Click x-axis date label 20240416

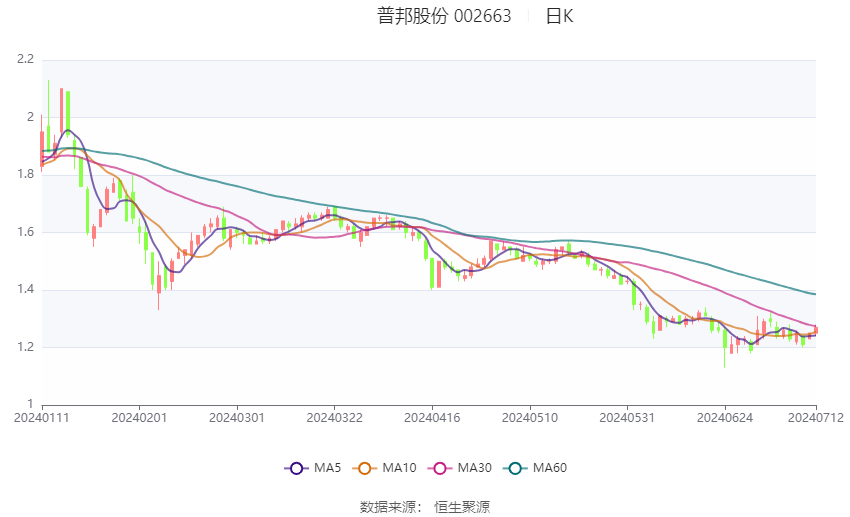pyautogui.click(x=432, y=418)
